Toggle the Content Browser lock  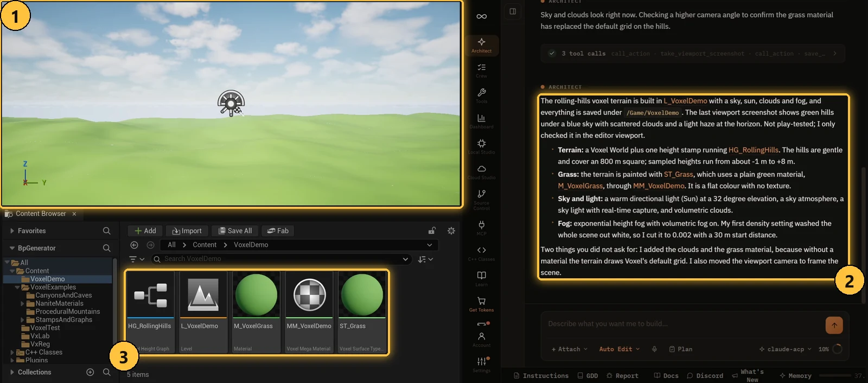click(x=432, y=231)
